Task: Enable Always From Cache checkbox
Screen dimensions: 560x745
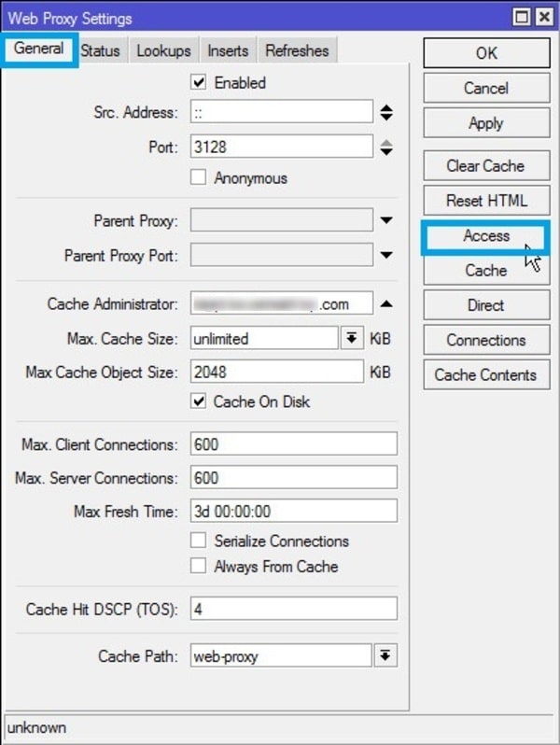Action: tap(198, 566)
